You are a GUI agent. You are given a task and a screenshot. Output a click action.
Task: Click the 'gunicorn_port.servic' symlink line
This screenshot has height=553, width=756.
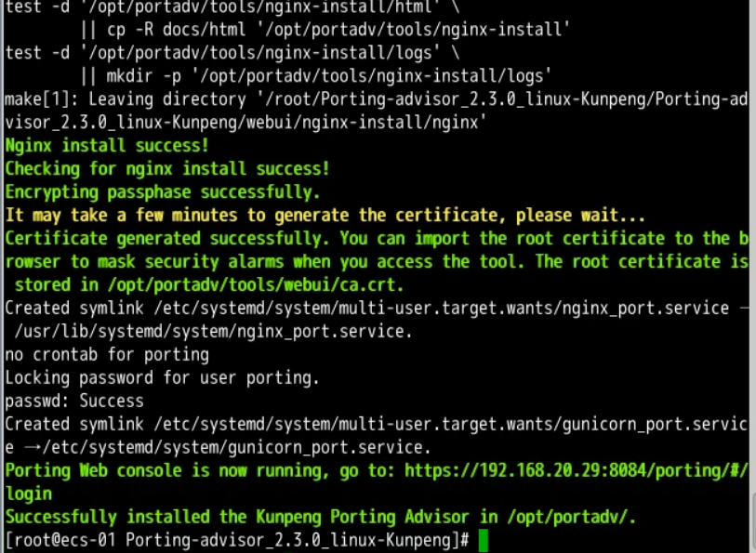[x=376, y=425]
